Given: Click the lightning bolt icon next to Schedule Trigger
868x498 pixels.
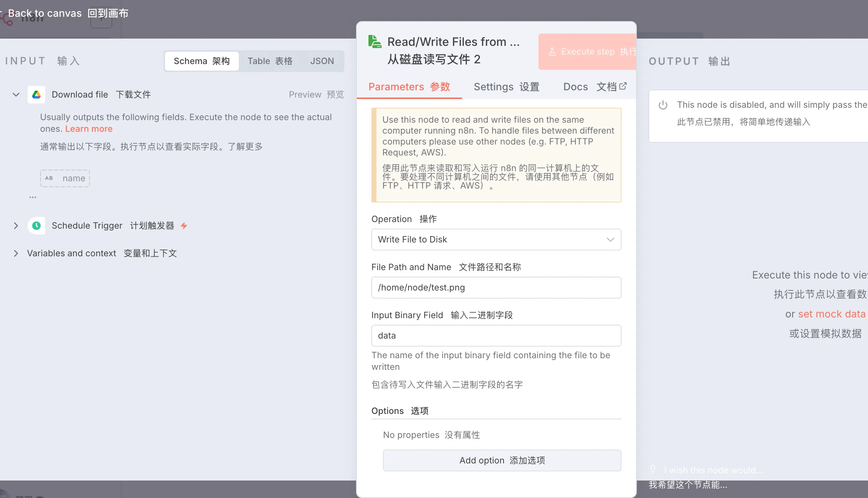Looking at the screenshot, I should point(184,226).
